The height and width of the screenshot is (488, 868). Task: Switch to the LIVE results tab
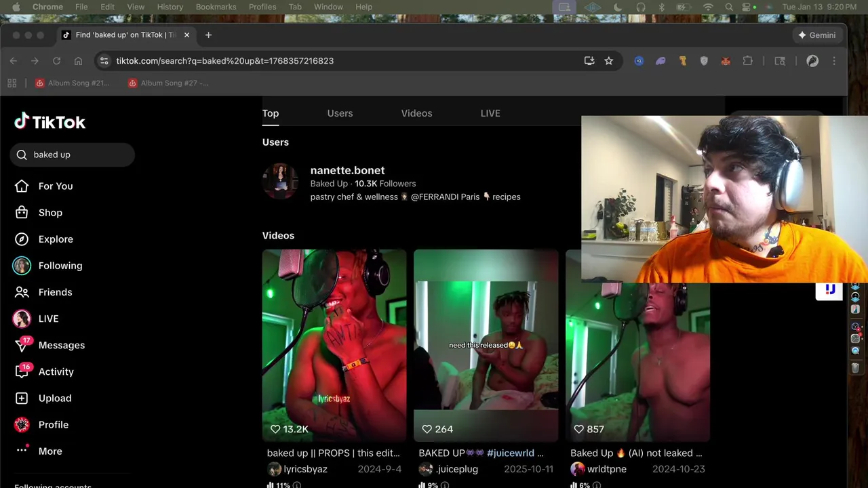click(x=490, y=113)
